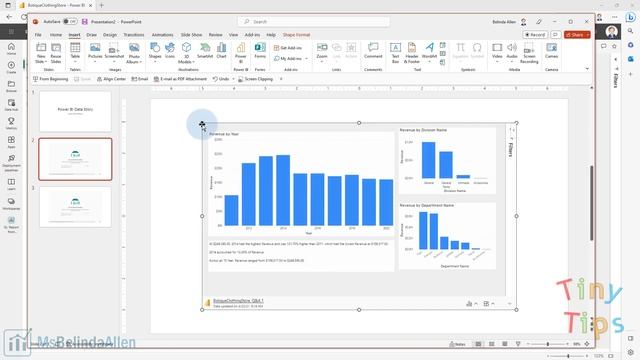Open data insights menu in add-in footer
The width and height of the screenshot is (640, 360).
pyautogui.click(x=472, y=304)
